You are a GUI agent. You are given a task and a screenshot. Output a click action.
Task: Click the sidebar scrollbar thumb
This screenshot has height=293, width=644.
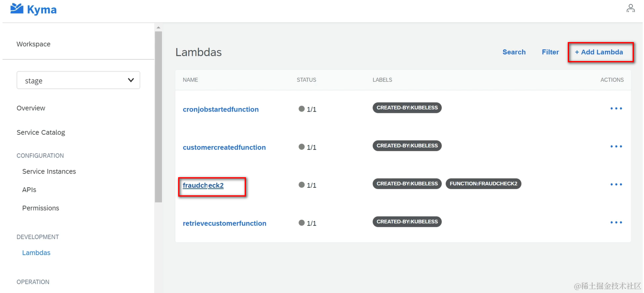point(158,117)
